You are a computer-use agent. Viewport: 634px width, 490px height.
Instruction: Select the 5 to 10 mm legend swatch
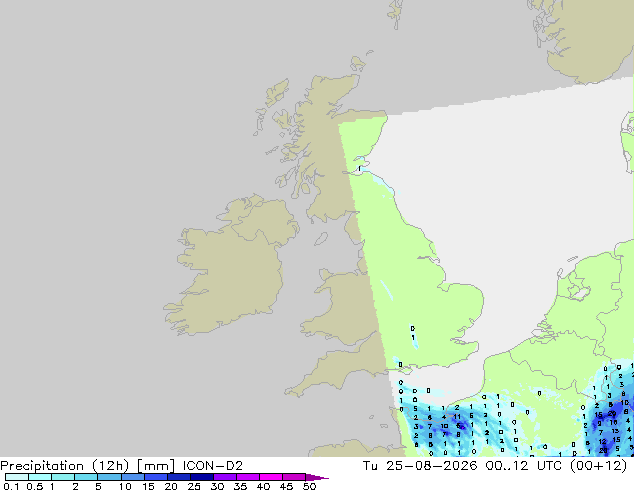pyautogui.click(x=109, y=477)
